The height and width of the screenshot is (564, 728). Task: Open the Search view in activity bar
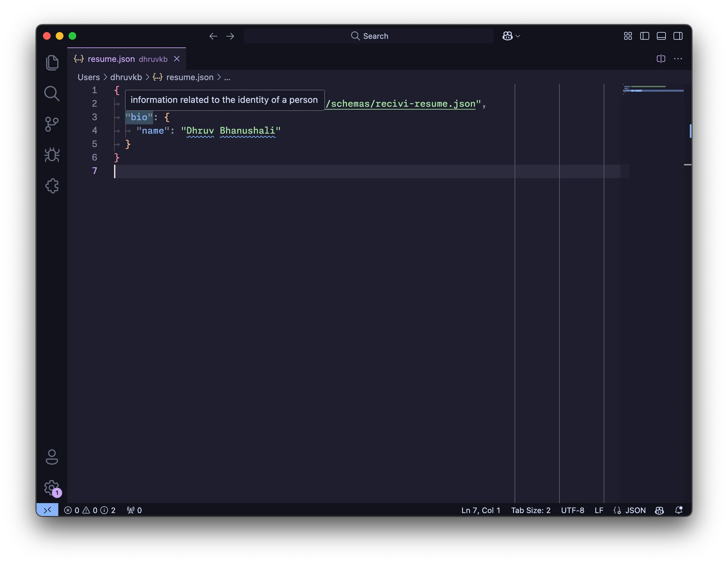52,94
